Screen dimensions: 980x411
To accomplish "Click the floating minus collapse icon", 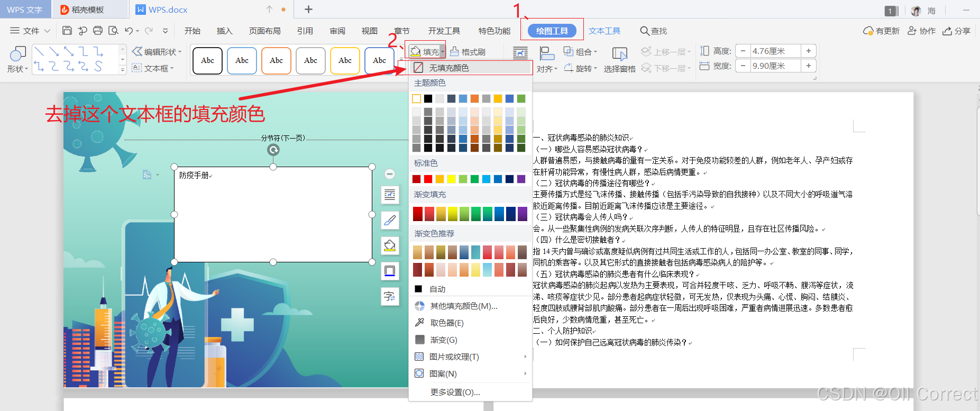I will 390,174.
